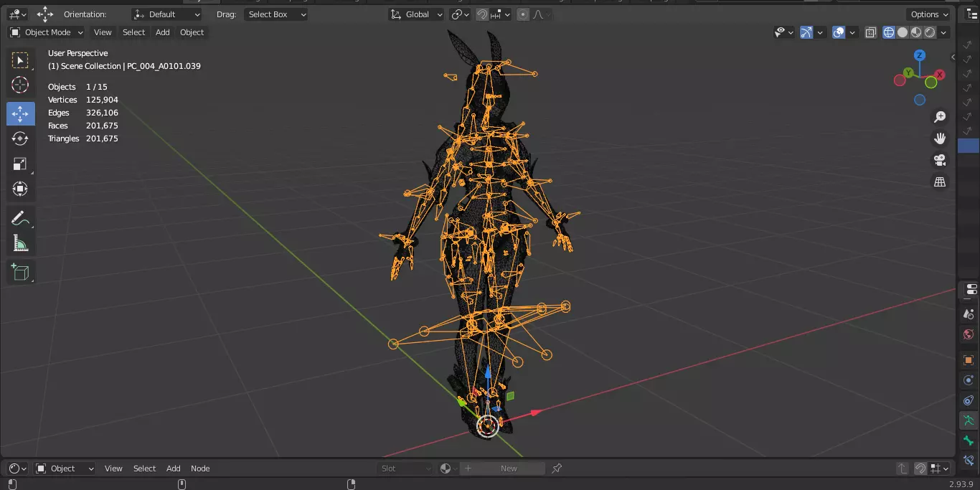This screenshot has height=490, width=980.
Task: Toggle proportional editing in header
Action: 523,14
